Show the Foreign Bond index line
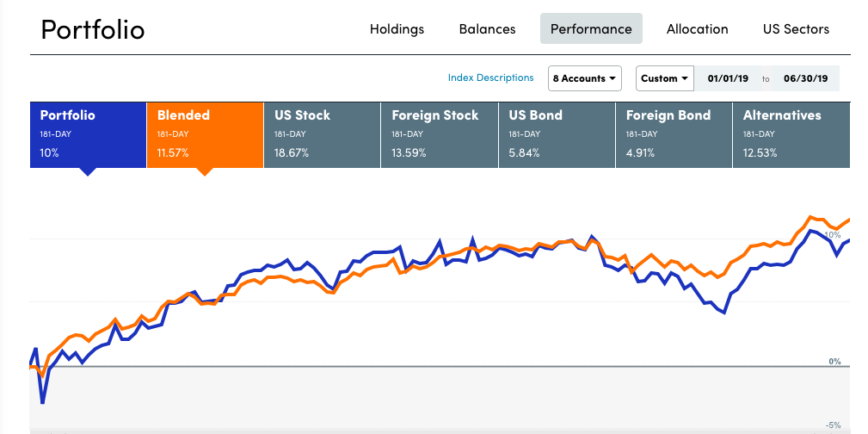868x434 pixels. point(673,134)
